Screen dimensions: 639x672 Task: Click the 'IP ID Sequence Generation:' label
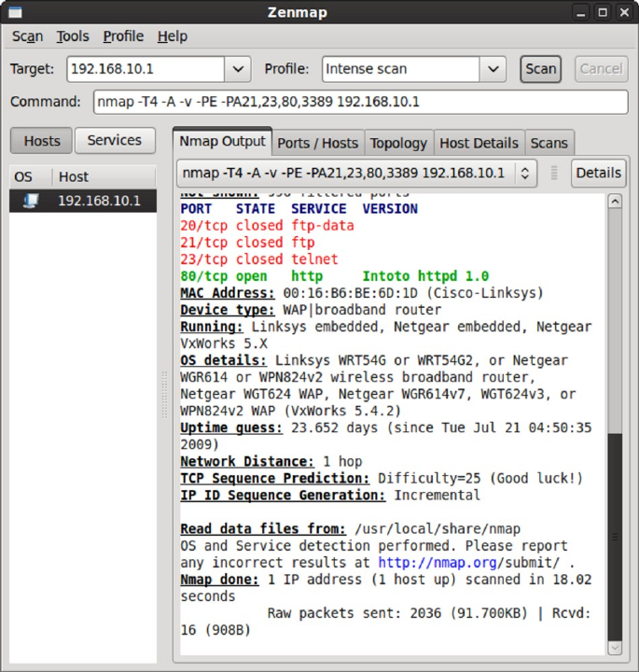tap(283, 495)
